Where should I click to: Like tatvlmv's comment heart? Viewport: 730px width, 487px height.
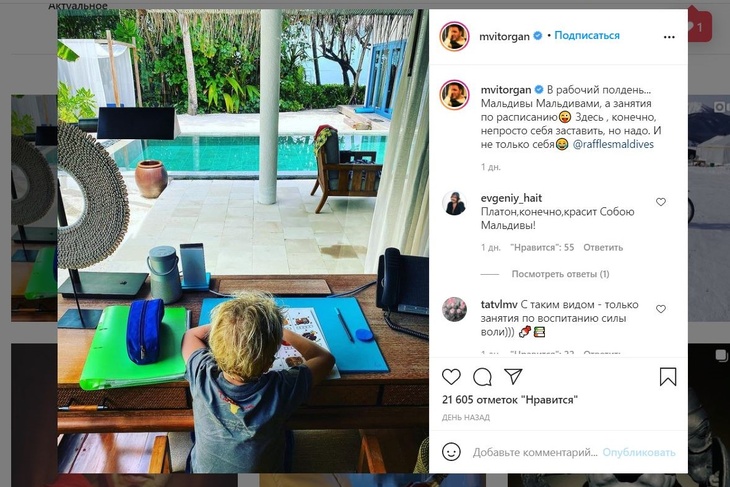(661, 309)
